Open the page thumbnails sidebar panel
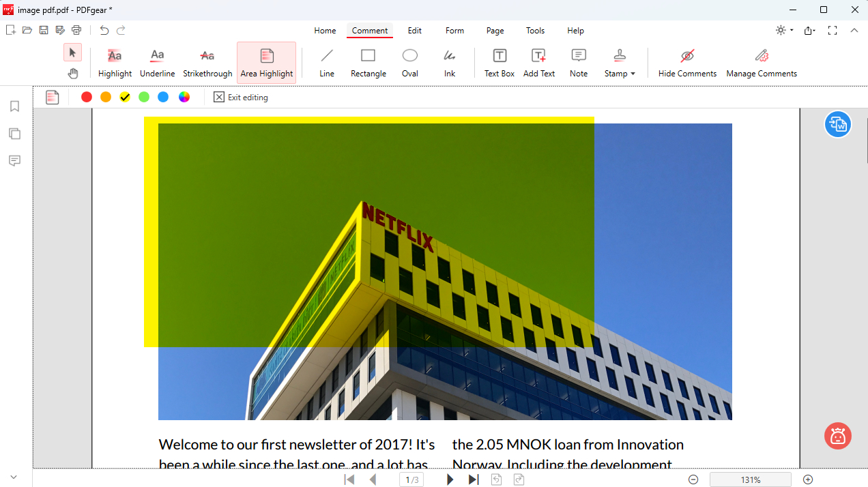The image size is (868, 487). pos(14,134)
